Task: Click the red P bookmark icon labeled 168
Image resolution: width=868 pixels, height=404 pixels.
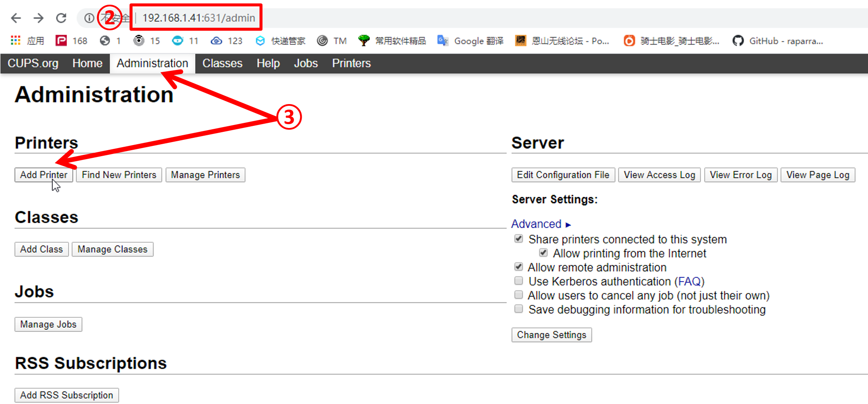Action: pyautogui.click(x=61, y=41)
